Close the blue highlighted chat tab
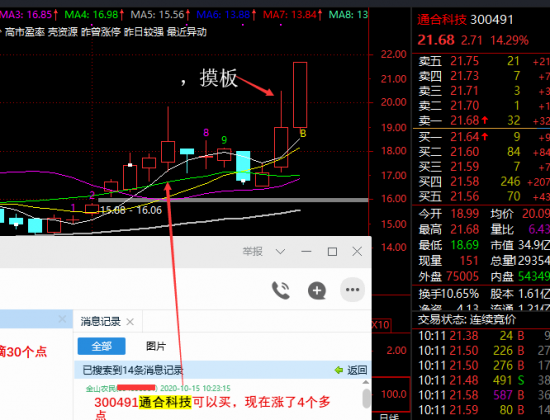 click(62, 319)
